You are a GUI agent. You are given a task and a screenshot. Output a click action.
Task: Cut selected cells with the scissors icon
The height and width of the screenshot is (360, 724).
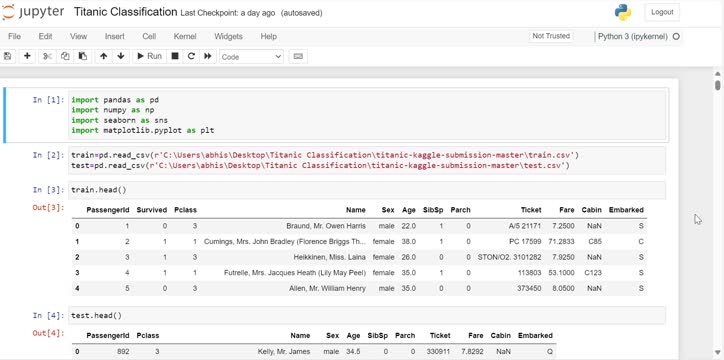(48, 56)
